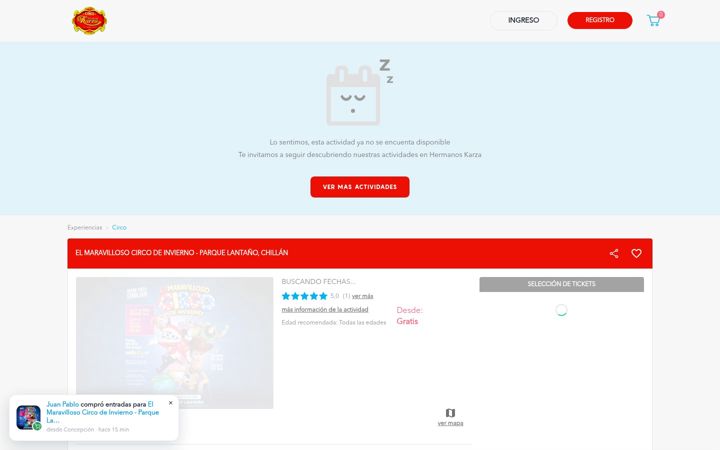Click VER MAS ACTIVIDADES button
The width and height of the screenshot is (720, 450).
(360, 187)
